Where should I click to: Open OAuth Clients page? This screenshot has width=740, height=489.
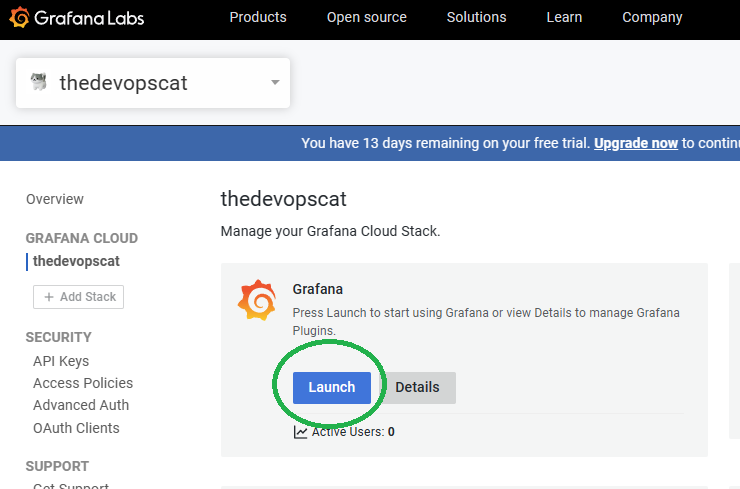pos(76,428)
